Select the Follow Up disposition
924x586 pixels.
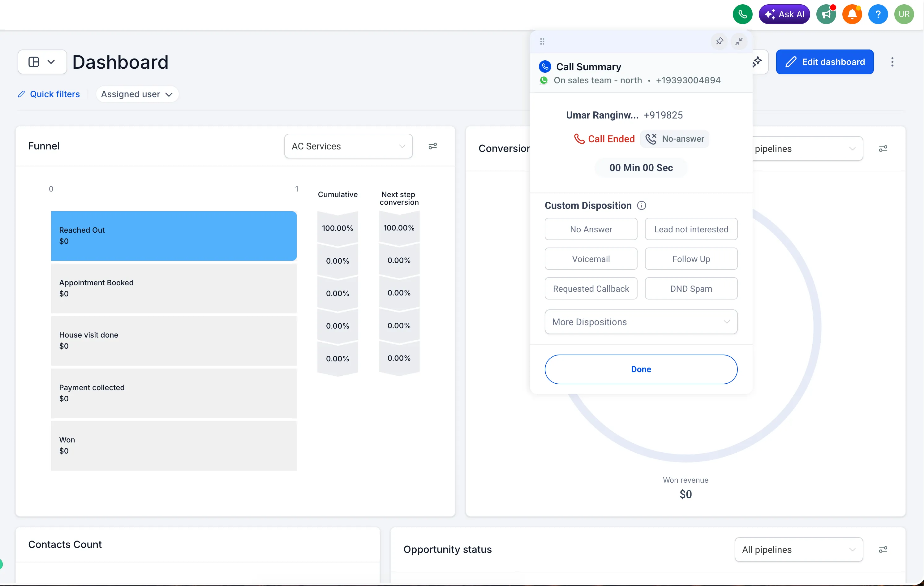point(691,259)
